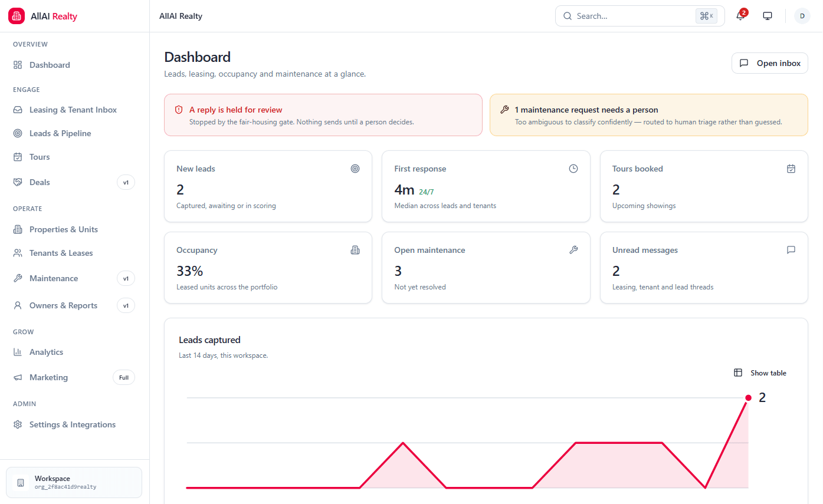Click calendar icon on Tours booked card
This screenshot has height=504, width=823.
(791, 169)
